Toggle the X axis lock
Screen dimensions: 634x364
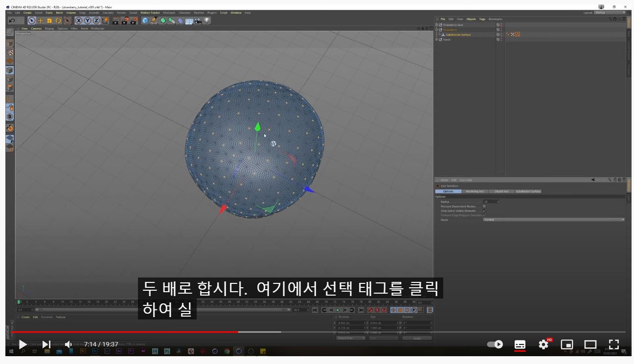pyautogui.click(x=79, y=21)
